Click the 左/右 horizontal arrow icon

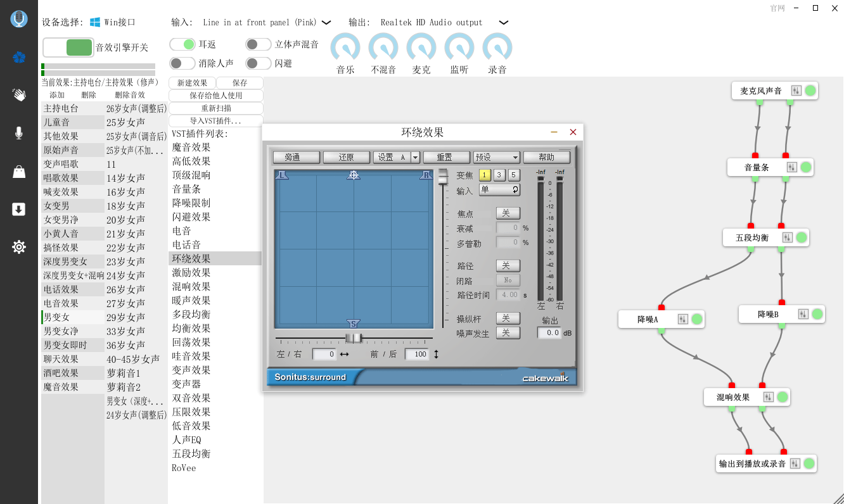click(345, 355)
